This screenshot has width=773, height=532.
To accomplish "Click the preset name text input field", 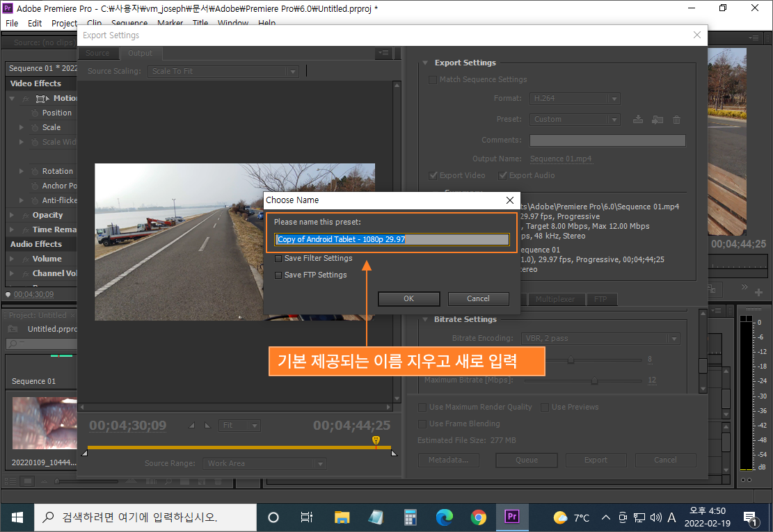I will coord(392,239).
